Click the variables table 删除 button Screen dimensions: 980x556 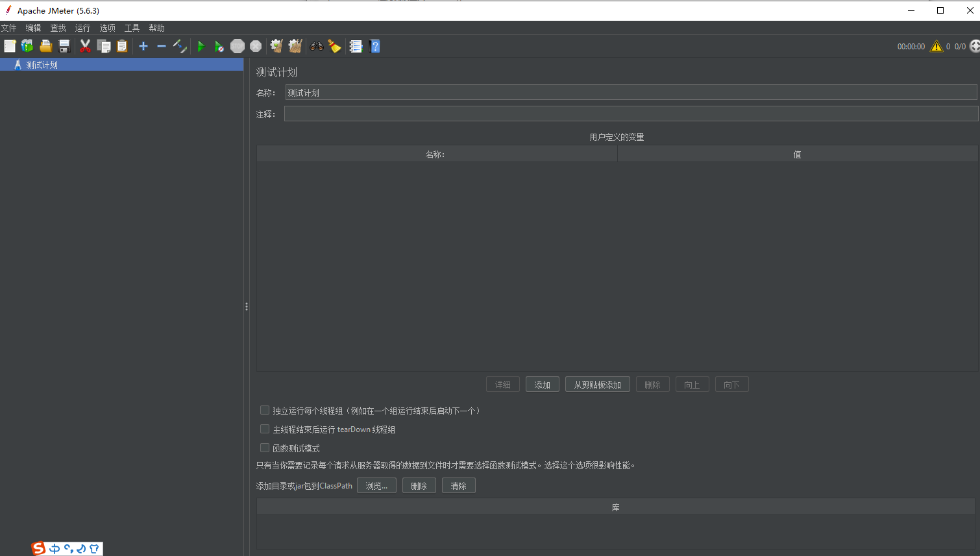click(x=653, y=385)
